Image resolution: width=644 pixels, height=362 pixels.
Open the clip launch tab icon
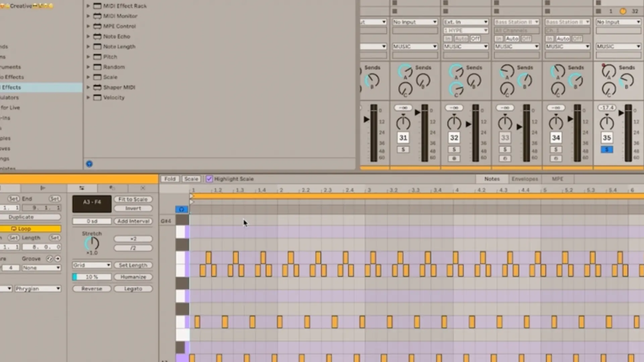point(43,188)
